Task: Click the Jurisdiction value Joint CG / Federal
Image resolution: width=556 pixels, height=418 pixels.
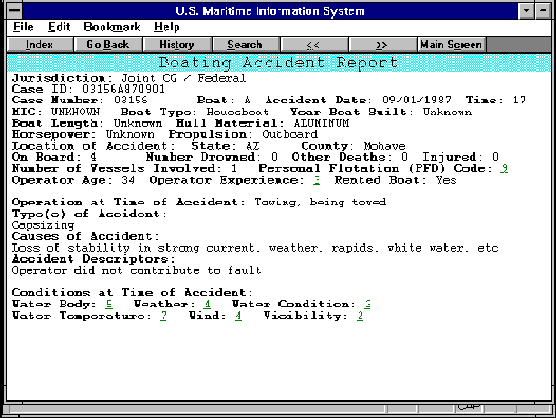Action: tap(183, 78)
